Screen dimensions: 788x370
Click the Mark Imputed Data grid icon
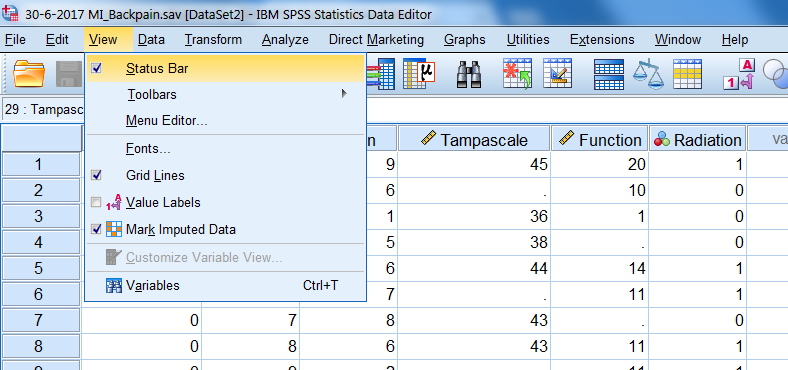click(x=114, y=230)
